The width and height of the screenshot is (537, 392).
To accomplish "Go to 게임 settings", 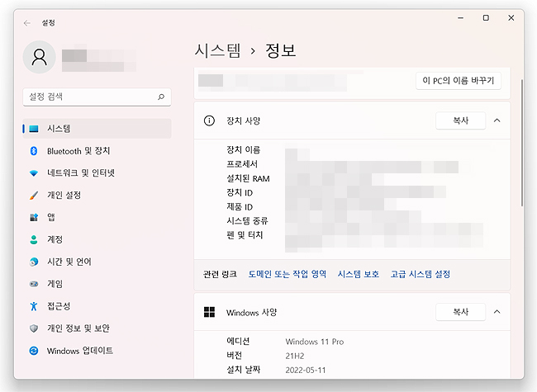I will pos(97,284).
